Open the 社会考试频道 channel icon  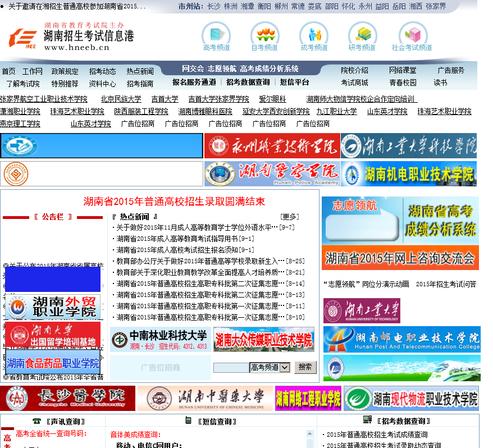(412, 36)
